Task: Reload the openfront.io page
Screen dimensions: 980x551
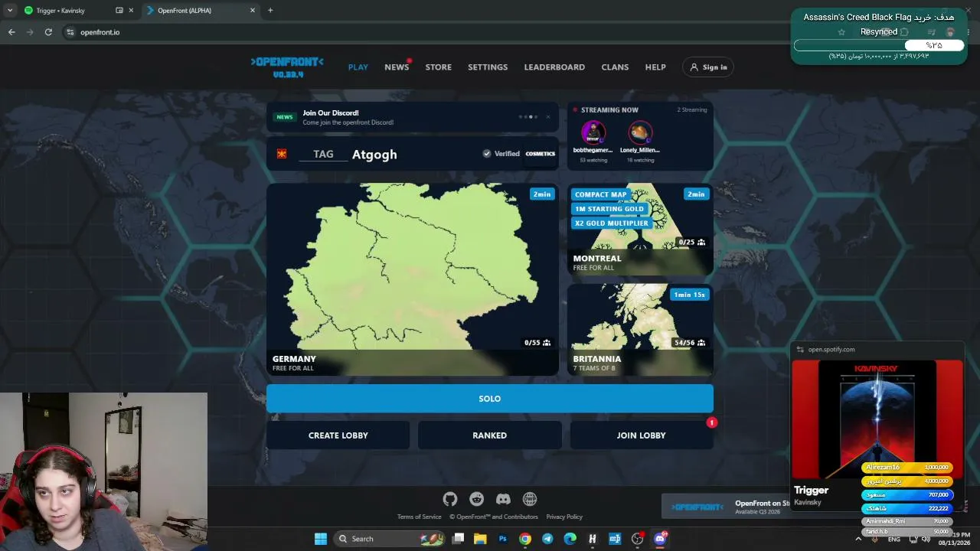Action: click(48, 32)
